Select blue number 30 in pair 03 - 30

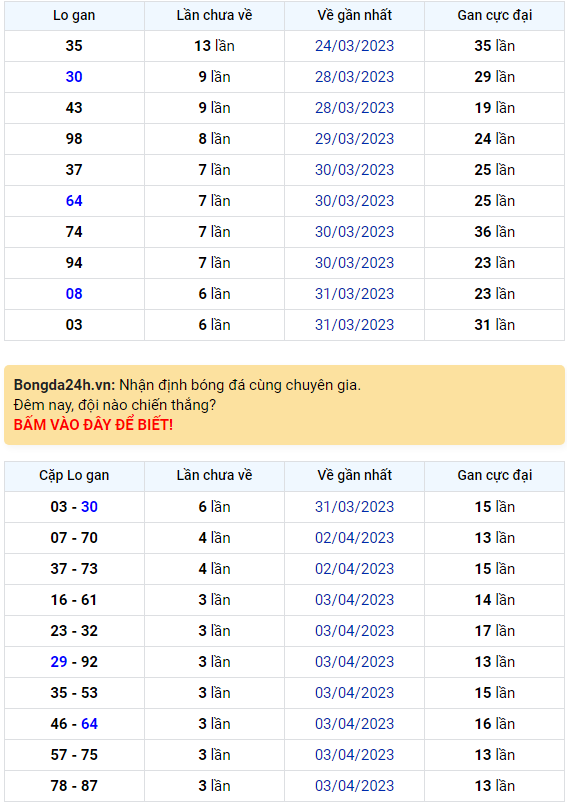pyautogui.click(x=89, y=507)
